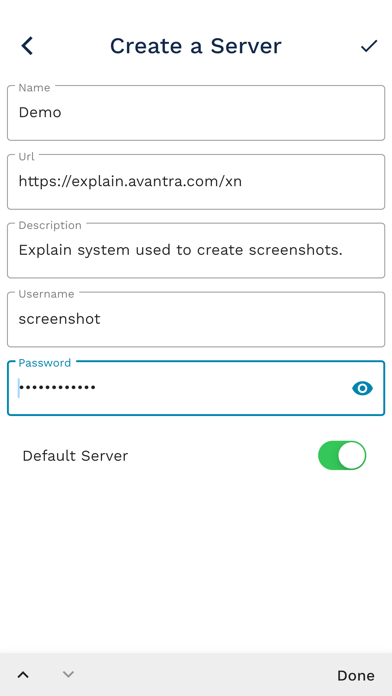The height and width of the screenshot is (696, 392).
Task: Go back using the left chevron
Action: pyautogui.click(x=27, y=46)
